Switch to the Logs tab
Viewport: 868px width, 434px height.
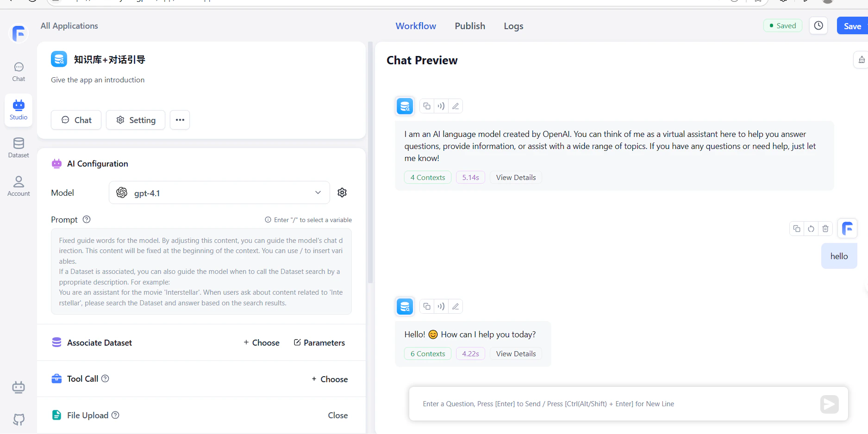coord(513,26)
